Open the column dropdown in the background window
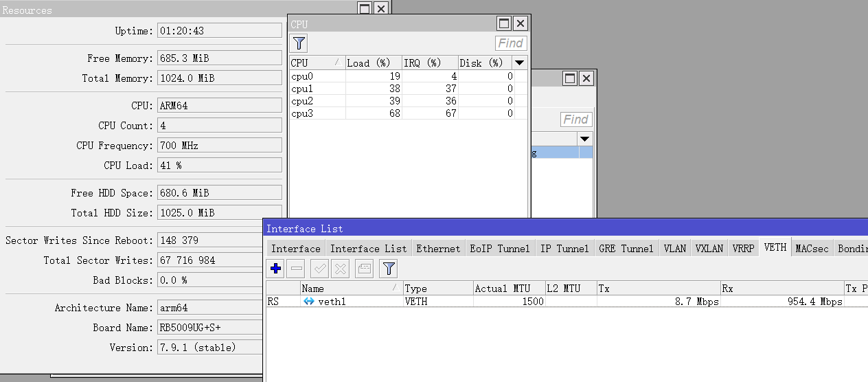 pos(584,139)
